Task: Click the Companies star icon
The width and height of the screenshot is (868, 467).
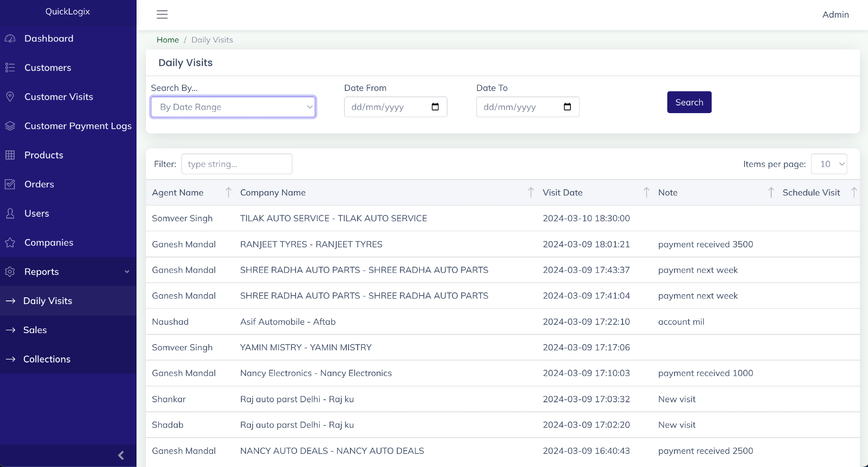Action: (x=10, y=243)
